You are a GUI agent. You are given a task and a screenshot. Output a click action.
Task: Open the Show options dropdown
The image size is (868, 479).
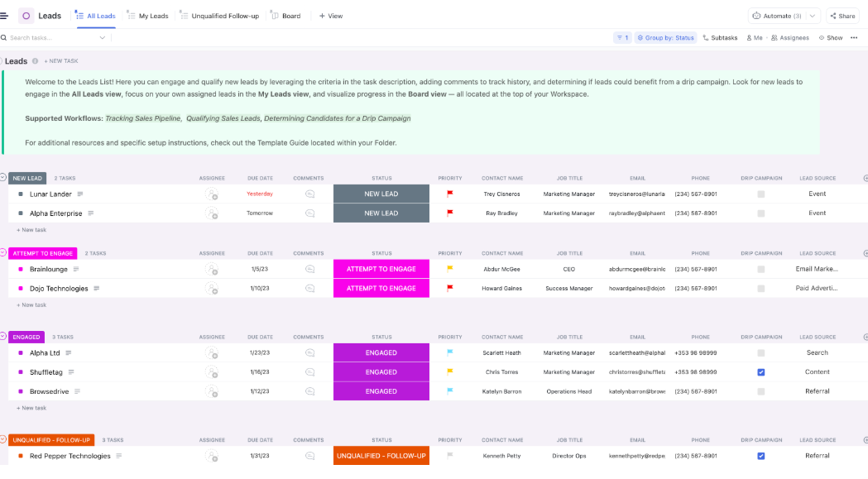tap(831, 38)
